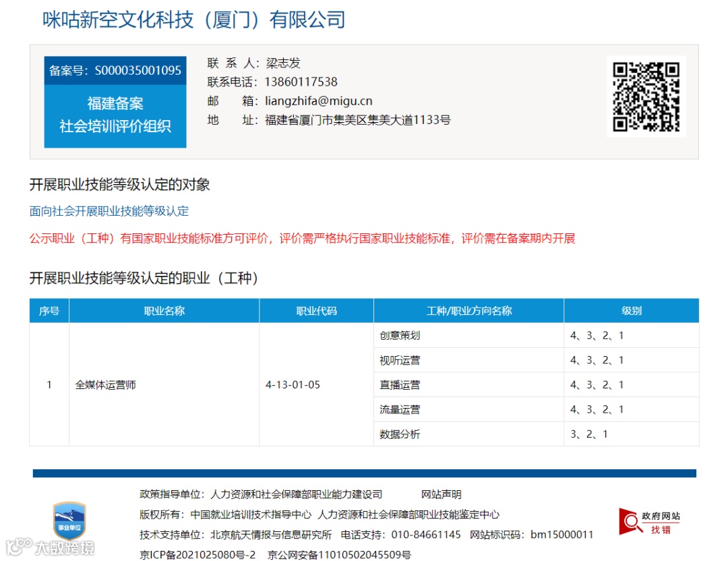728x561 pixels.
Task: Click the support phone 010-84661145
Action: [426, 535]
